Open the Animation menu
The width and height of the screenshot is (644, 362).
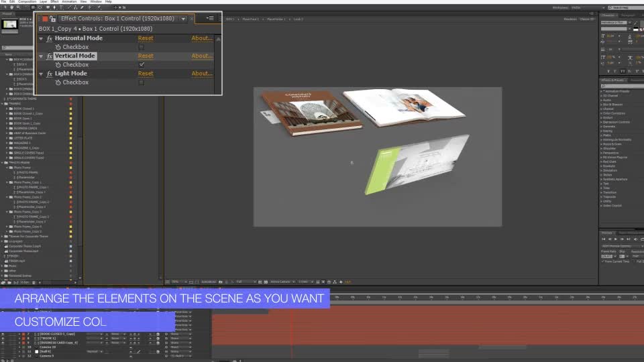(69, 1)
